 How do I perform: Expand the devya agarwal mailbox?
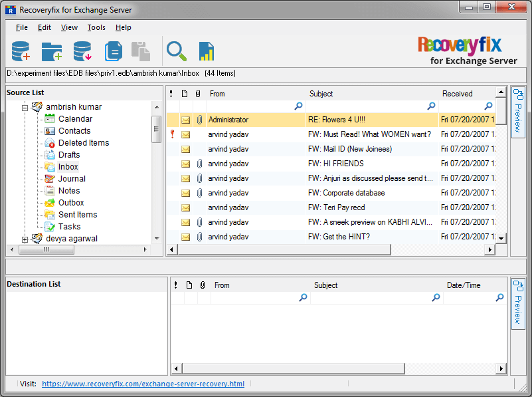pos(25,239)
